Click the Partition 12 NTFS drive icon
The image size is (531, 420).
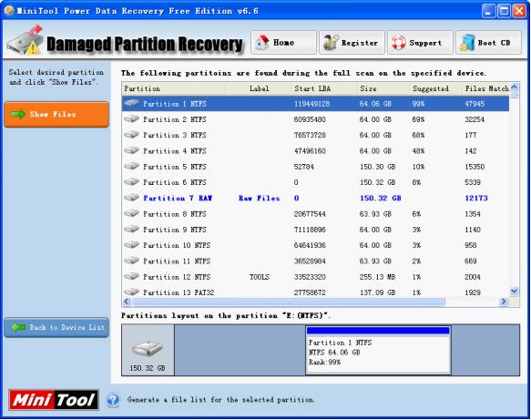click(x=131, y=276)
